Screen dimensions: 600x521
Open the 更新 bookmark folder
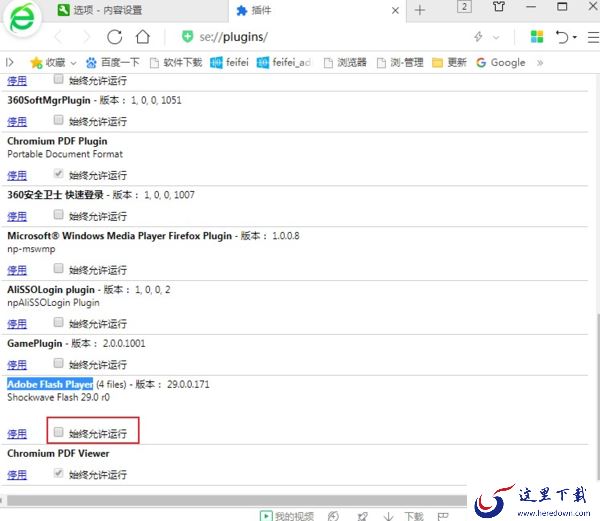click(x=449, y=62)
